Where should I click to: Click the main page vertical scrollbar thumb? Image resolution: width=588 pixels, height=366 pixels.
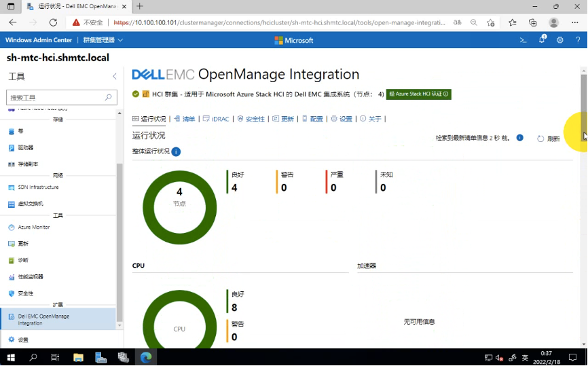tap(584, 107)
